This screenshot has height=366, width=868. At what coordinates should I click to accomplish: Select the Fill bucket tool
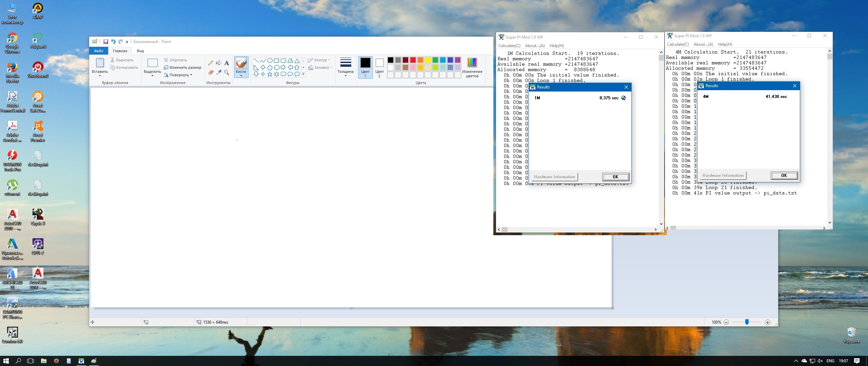pos(219,63)
